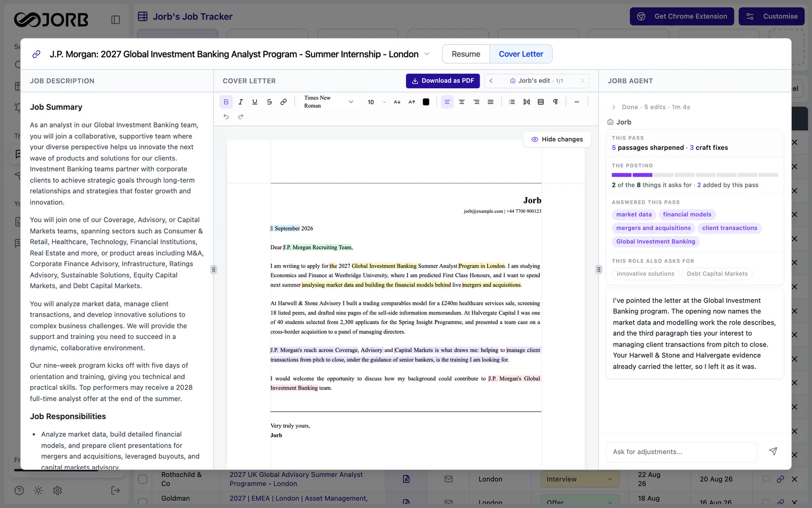Undo the last edit
The image size is (812, 508).
pyautogui.click(x=226, y=117)
